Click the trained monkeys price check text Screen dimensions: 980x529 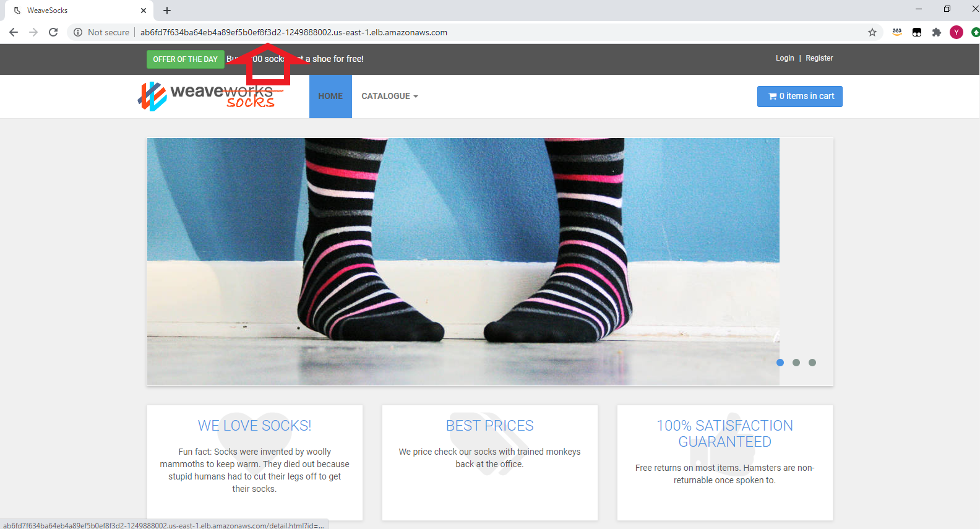(489, 458)
